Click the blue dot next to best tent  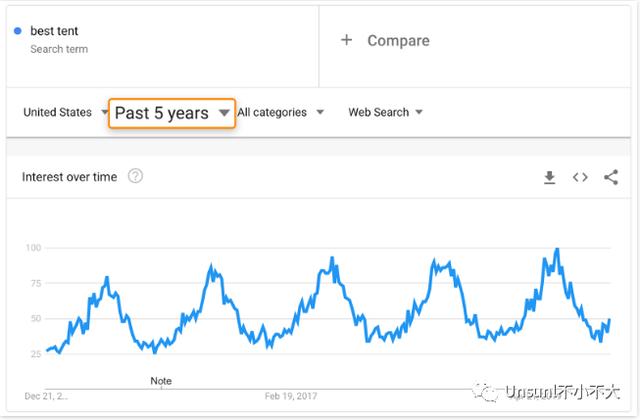pos(18,31)
